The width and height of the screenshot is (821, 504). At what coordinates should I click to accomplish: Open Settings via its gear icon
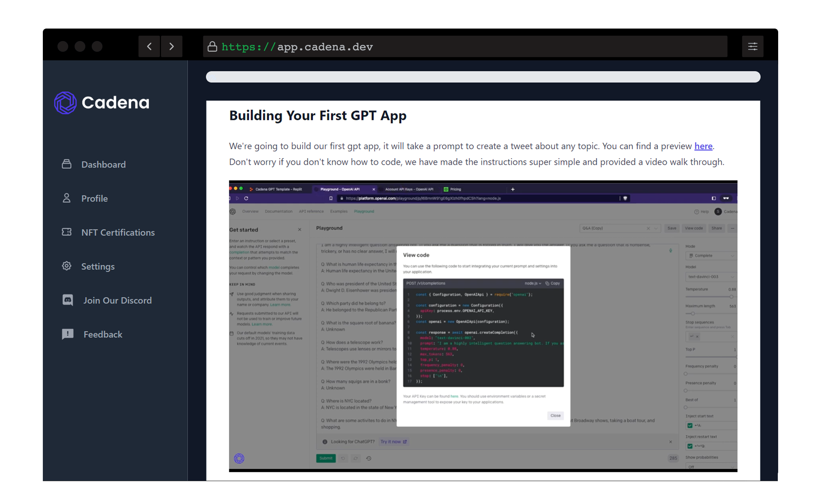point(66,266)
